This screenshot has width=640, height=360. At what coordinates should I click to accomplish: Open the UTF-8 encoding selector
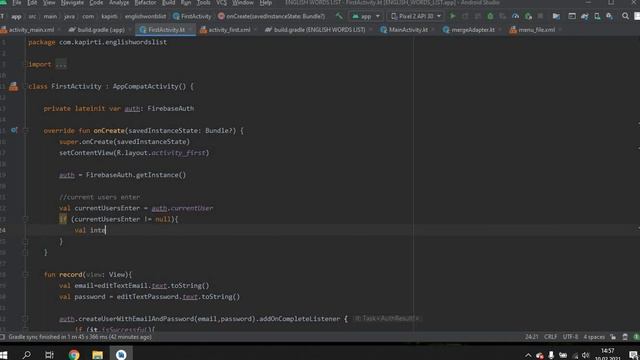(570, 337)
